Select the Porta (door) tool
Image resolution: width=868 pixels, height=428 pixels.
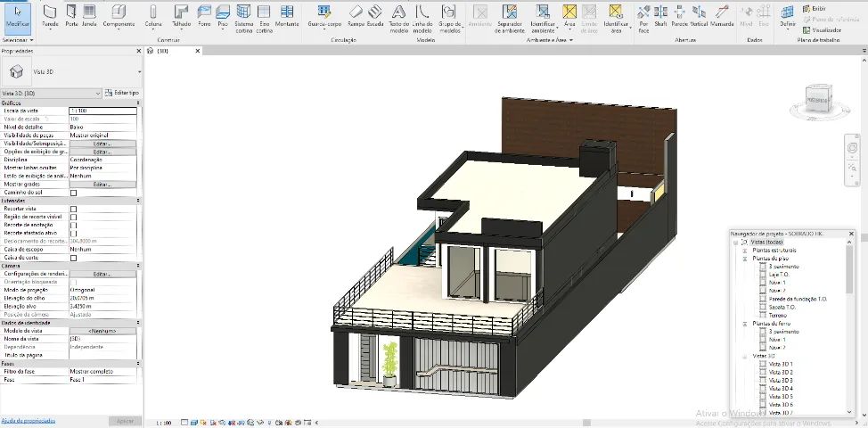tap(71, 14)
